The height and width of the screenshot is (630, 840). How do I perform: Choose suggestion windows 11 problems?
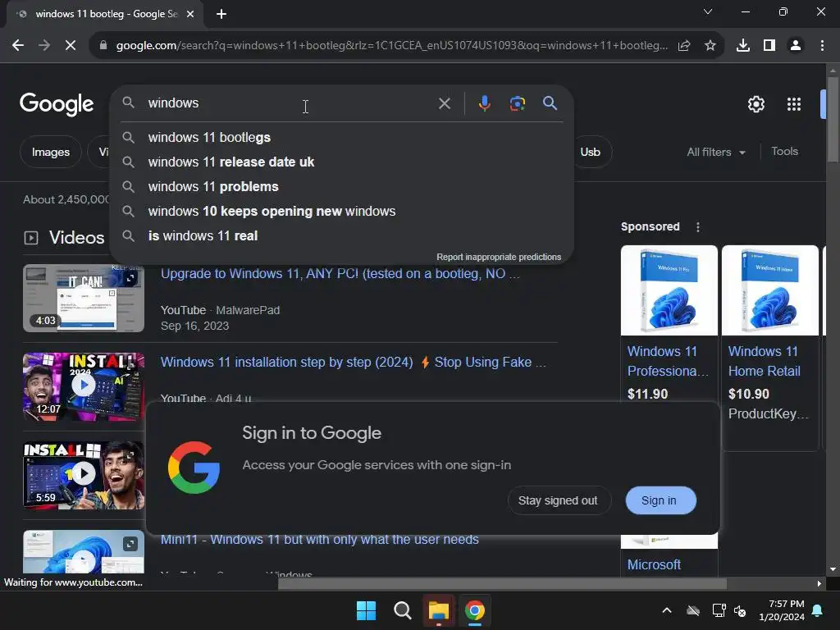click(341, 187)
